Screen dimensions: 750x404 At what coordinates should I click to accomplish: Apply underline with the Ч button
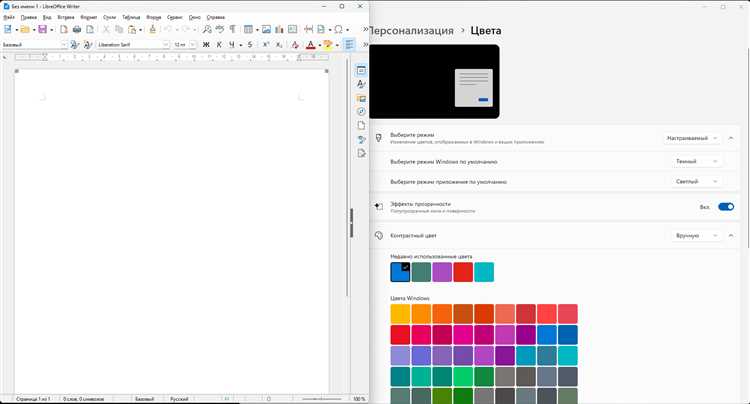232,44
